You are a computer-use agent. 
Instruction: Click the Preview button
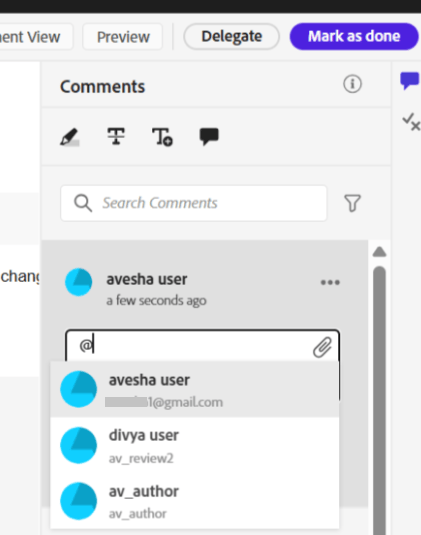tap(123, 37)
